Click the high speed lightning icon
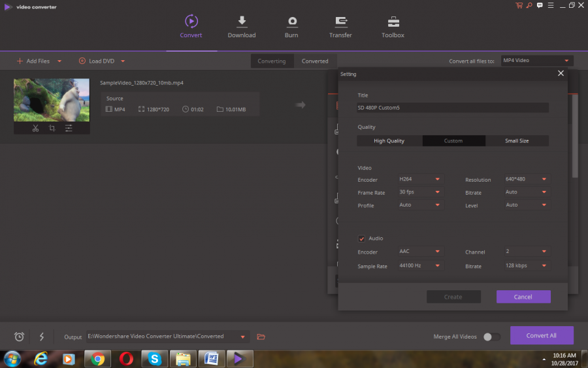 coord(42,337)
